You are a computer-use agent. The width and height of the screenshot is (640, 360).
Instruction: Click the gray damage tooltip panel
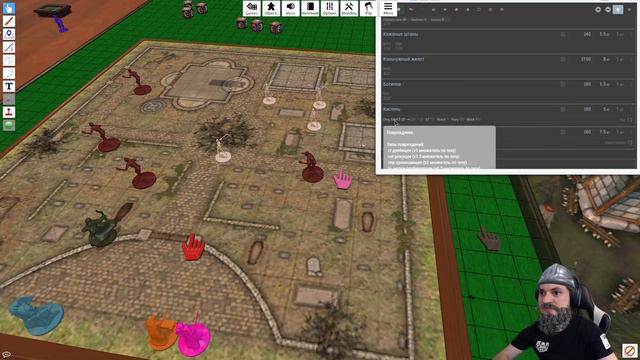[x=439, y=147]
